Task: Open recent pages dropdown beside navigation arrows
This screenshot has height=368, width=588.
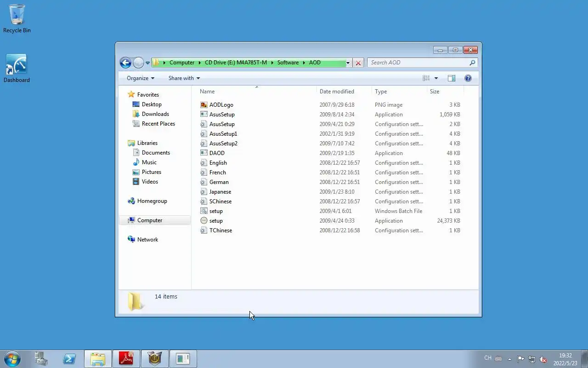Action: click(148, 63)
